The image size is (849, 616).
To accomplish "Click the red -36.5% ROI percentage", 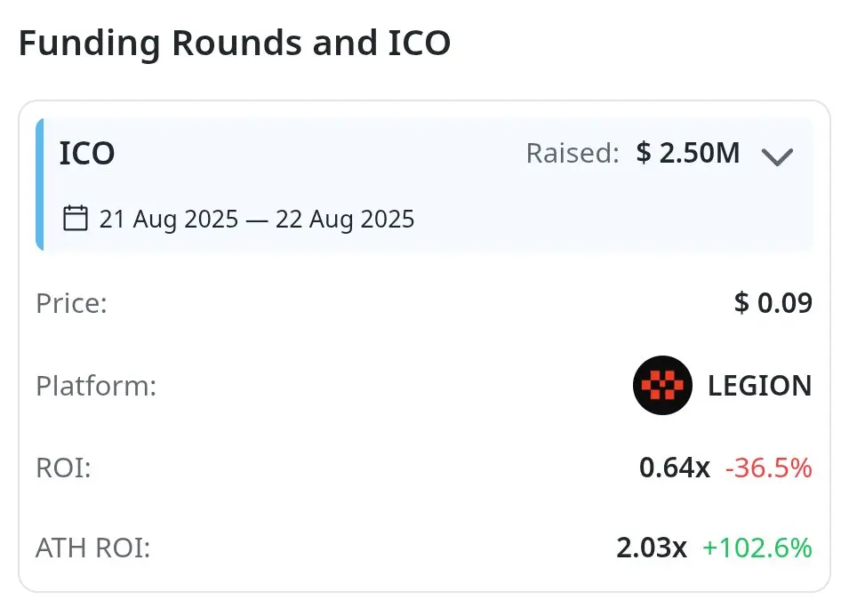I will click(x=768, y=468).
